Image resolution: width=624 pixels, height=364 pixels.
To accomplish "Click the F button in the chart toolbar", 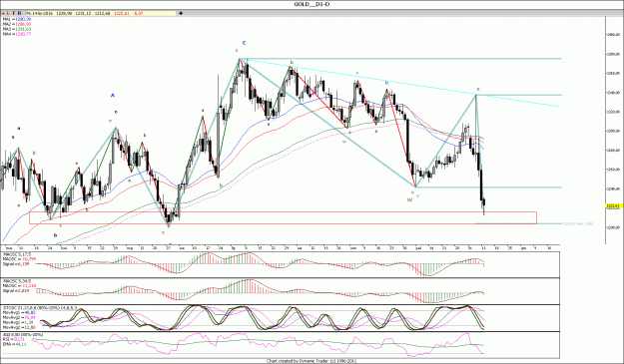I will [x=14, y=13].
